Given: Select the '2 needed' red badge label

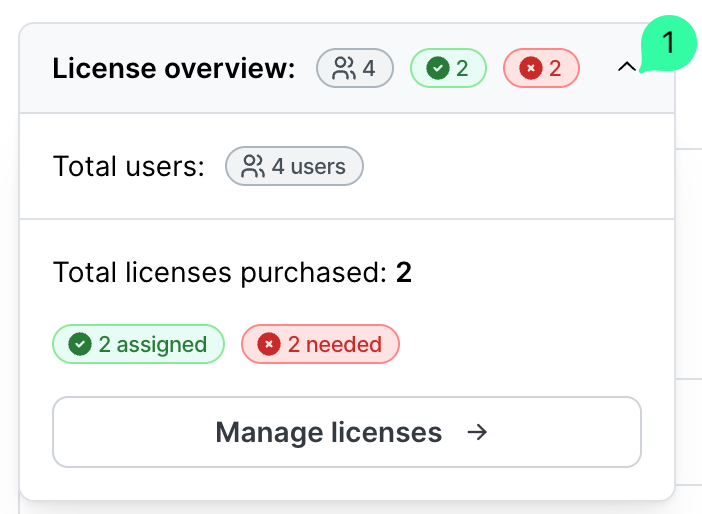Looking at the screenshot, I should pos(334,344).
